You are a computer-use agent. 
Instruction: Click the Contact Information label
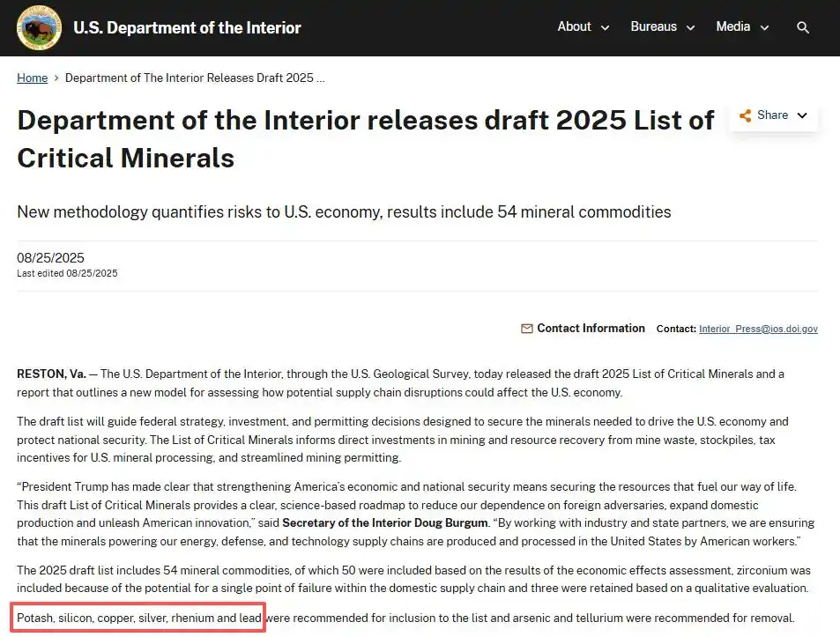point(591,329)
